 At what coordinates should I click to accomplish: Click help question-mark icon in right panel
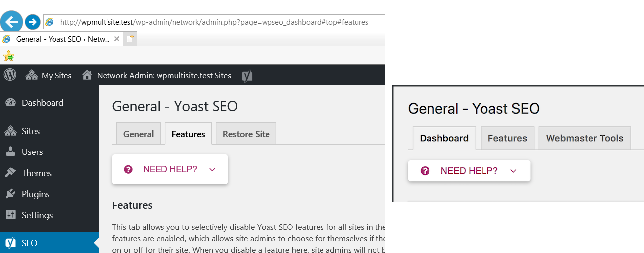pyautogui.click(x=425, y=171)
